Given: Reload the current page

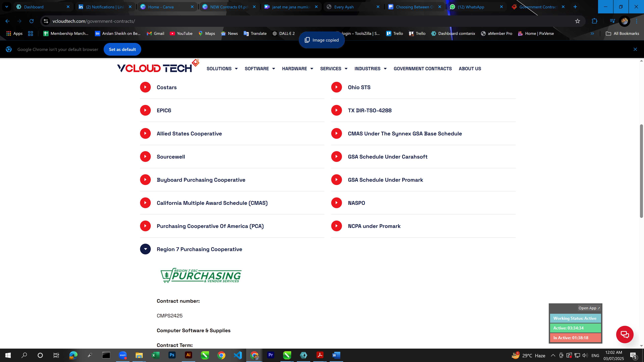Looking at the screenshot, I should (x=32, y=21).
